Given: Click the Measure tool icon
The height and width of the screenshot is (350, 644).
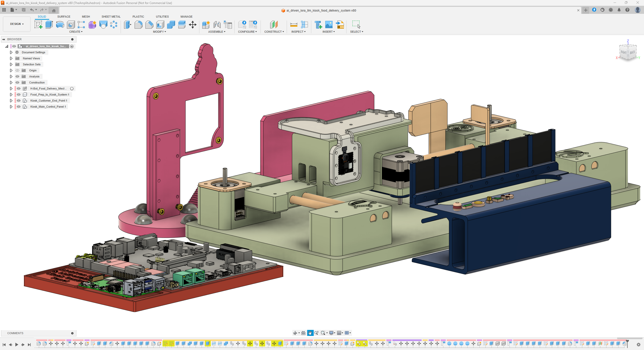Looking at the screenshot, I should pos(294,25).
